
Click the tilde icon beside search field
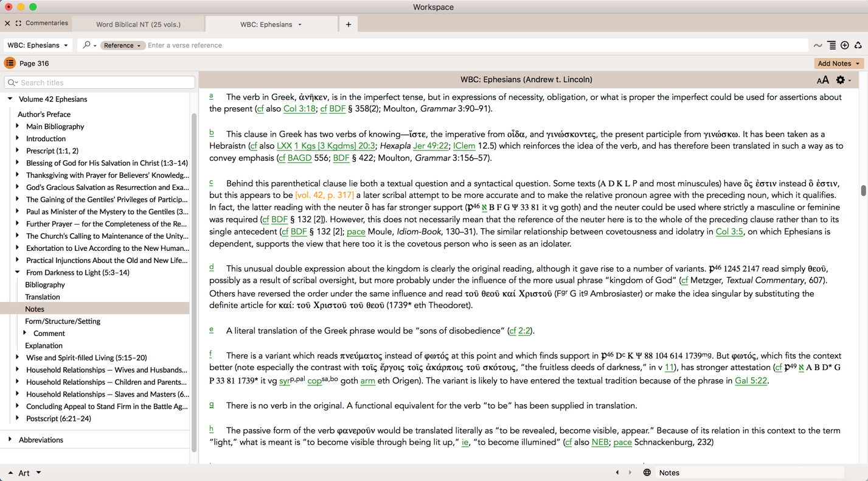[x=818, y=45]
